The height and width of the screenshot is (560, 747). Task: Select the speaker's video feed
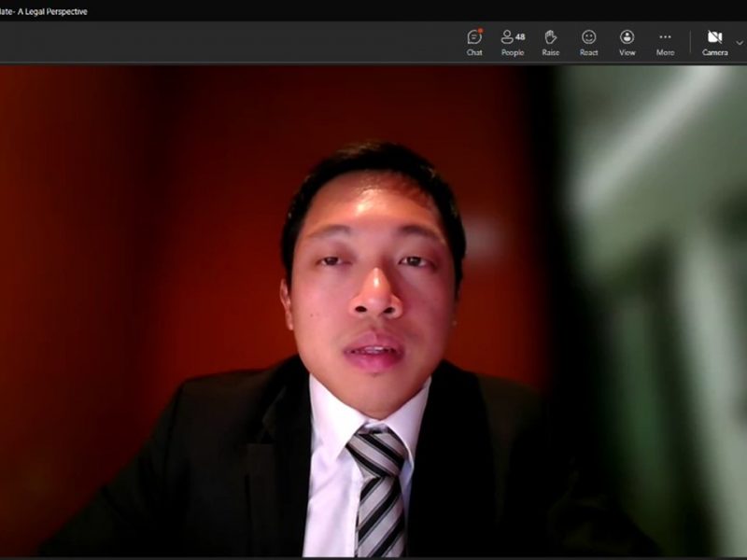click(373, 311)
